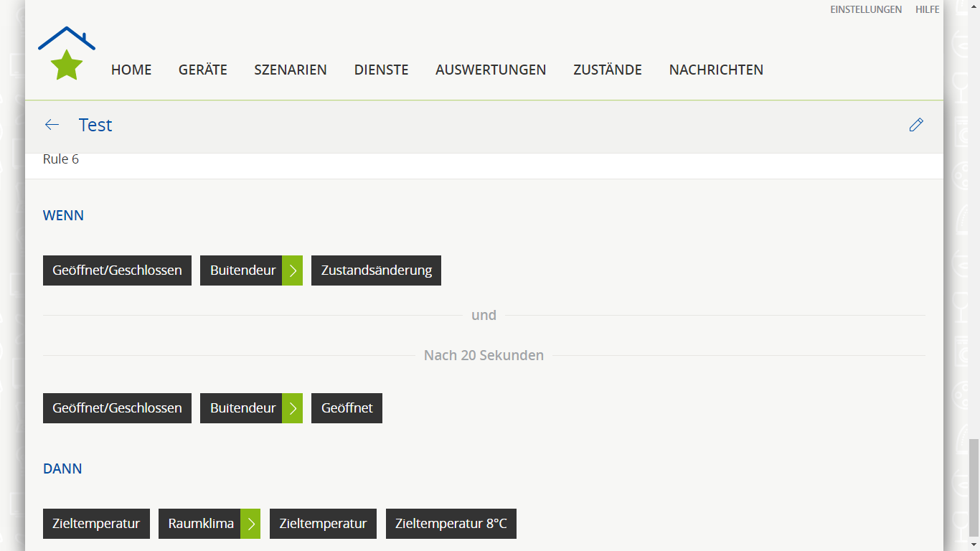Click the vertical scrollbar thumb
This screenshot has height=551, width=980.
point(974,488)
